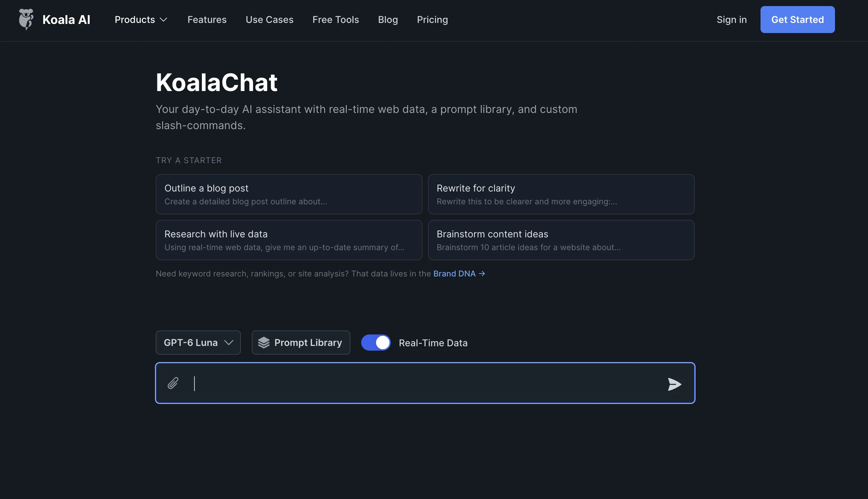The image size is (868, 499).
Task: Open the Prompt Library
Action: pyautogui.click(x=301, y=342)
